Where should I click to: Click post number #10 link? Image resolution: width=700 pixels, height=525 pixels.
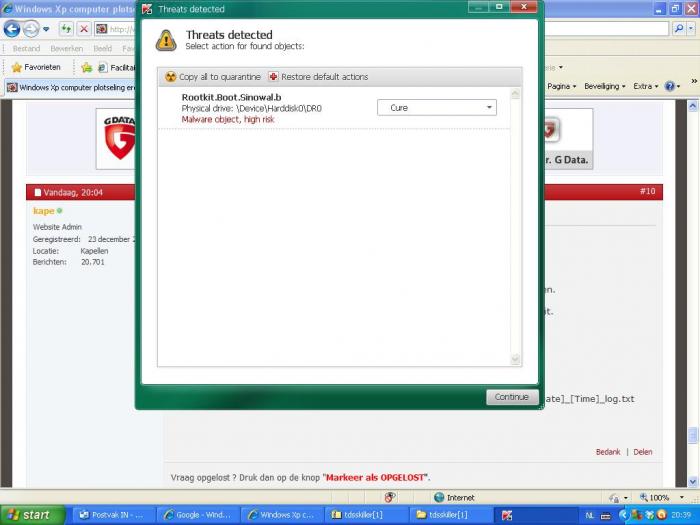pos(647,192)
